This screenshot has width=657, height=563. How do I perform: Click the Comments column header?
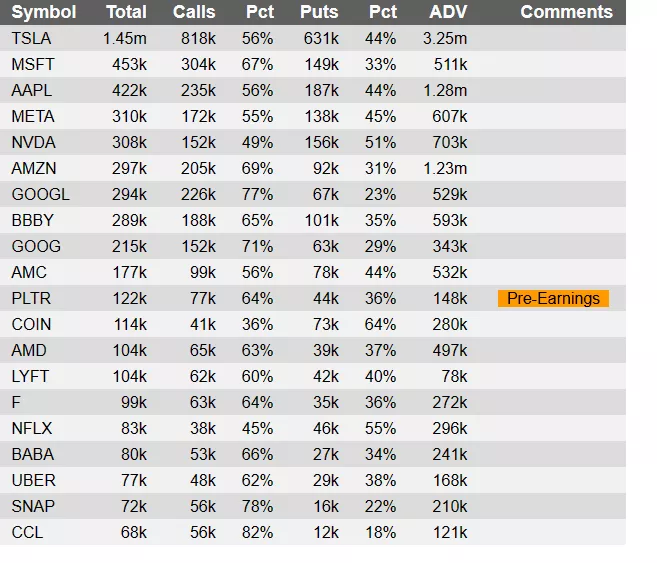(x=566, y=12)
